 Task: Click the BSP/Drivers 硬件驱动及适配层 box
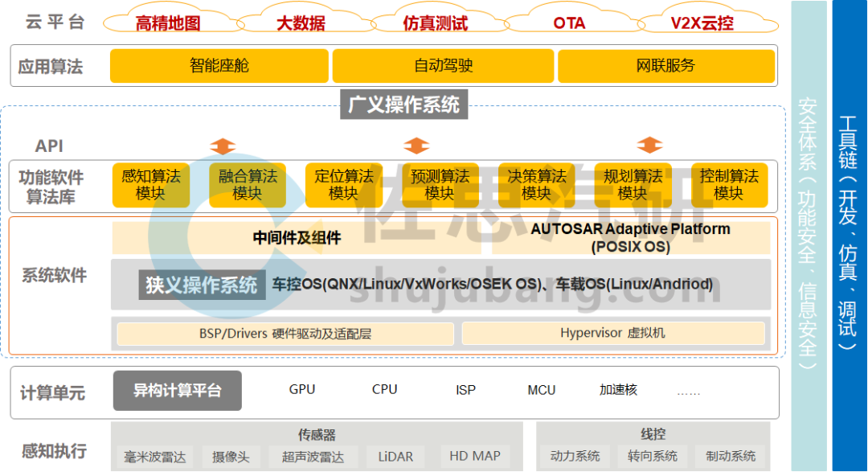(x=285, y=334)
